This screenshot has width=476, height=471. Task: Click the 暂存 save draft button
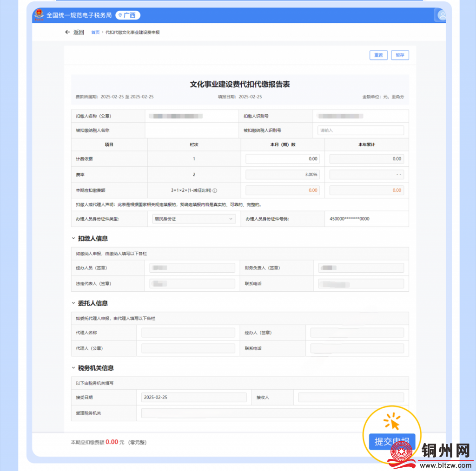coord(400,55)
